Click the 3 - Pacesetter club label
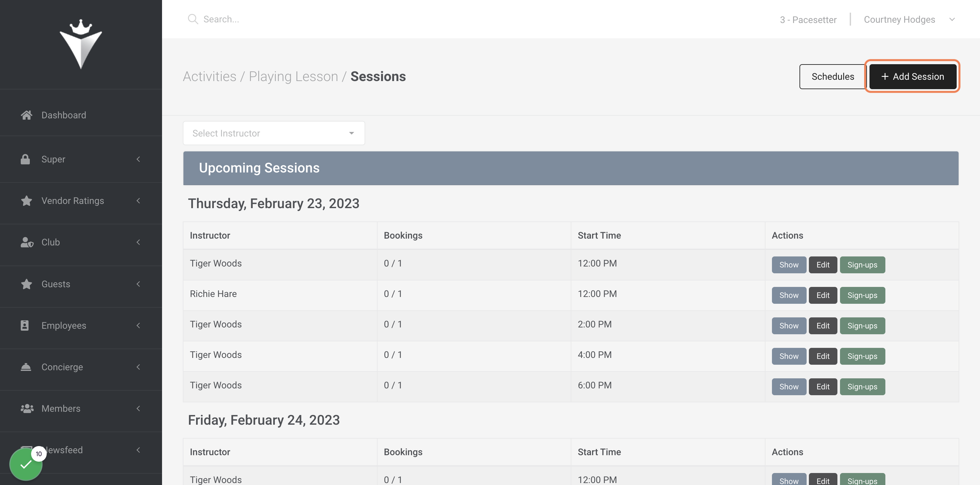 coord(808,20)
